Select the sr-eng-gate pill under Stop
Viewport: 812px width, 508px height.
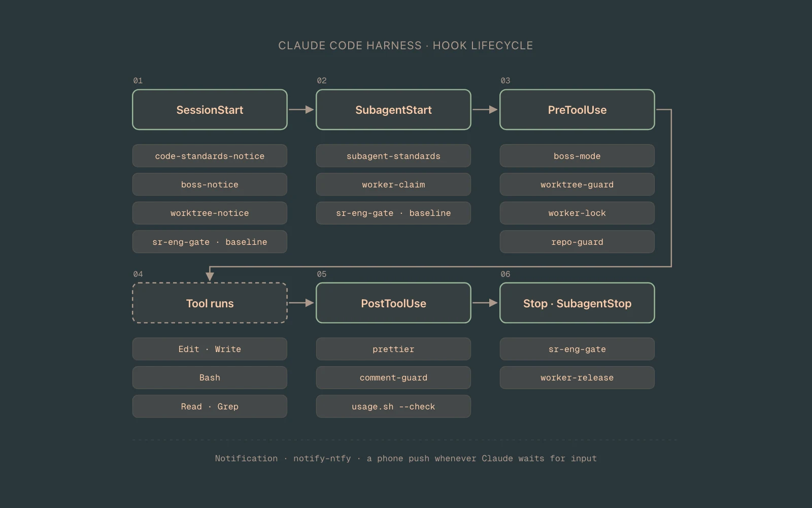(577, 349)
